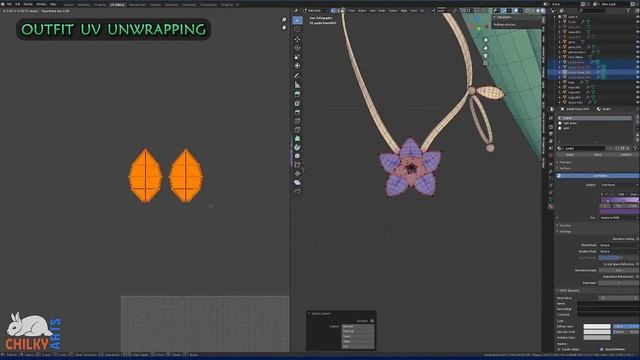
Task: Select the 3D Cursor tool
Action: click(298, 30)
